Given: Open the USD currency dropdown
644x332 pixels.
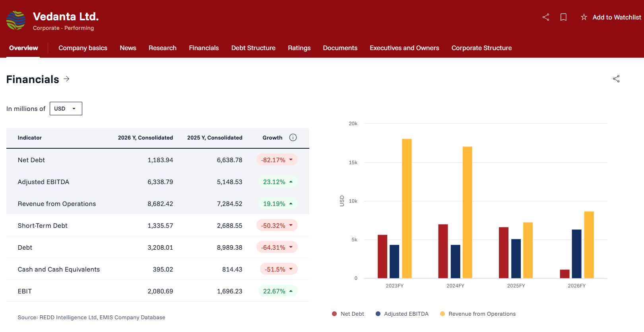Looking at the screenshot, I should pyautogui.click(x=66, y=109).
